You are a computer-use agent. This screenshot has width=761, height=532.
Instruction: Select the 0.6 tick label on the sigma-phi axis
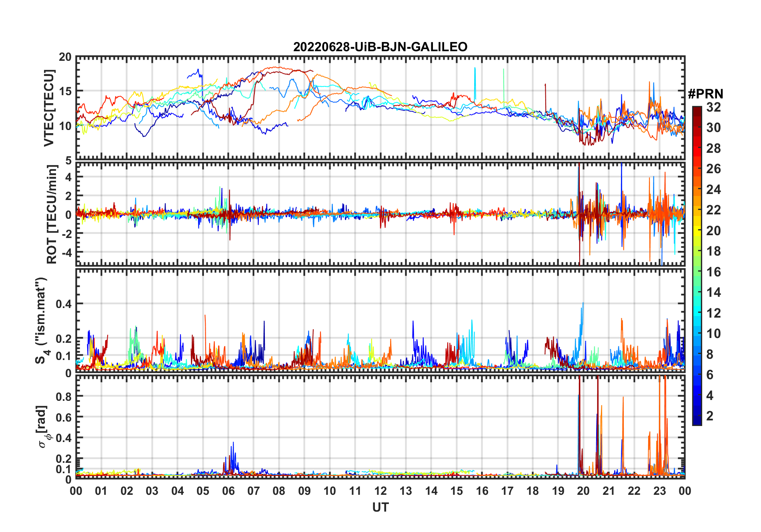coord(64,417)
